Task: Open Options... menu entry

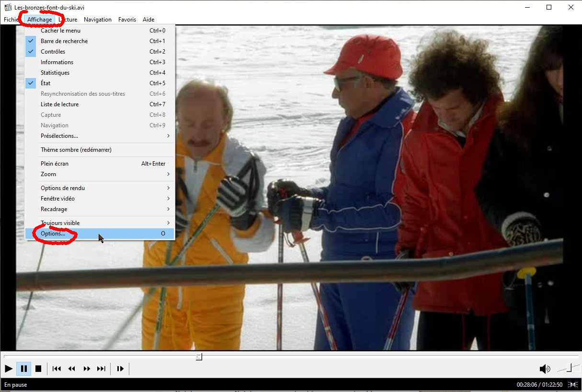Action: coord(100,234)
